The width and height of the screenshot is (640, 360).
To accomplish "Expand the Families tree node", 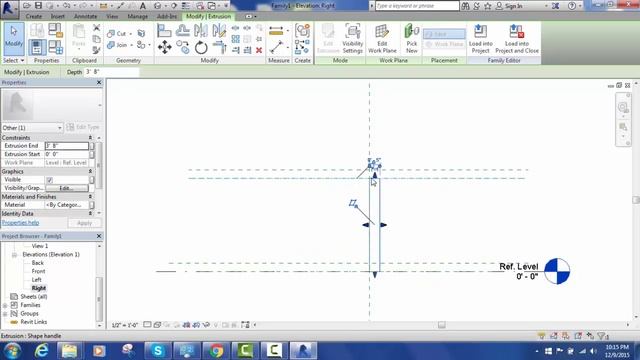I will [5, 305].
